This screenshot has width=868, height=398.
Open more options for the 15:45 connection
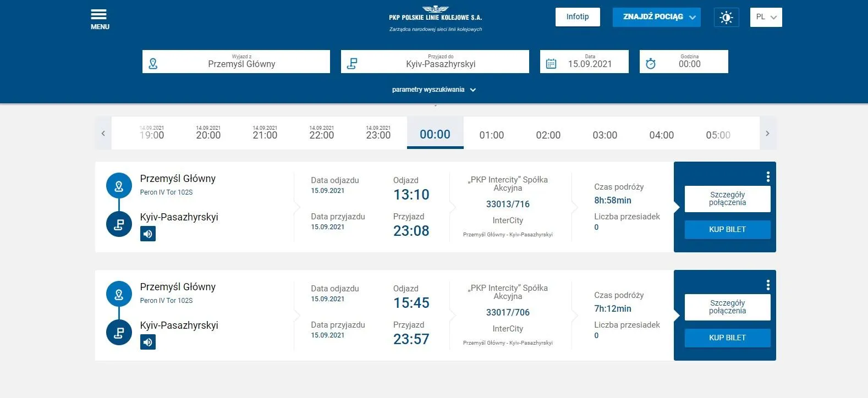pyautogui.click(x=768, y=285)
